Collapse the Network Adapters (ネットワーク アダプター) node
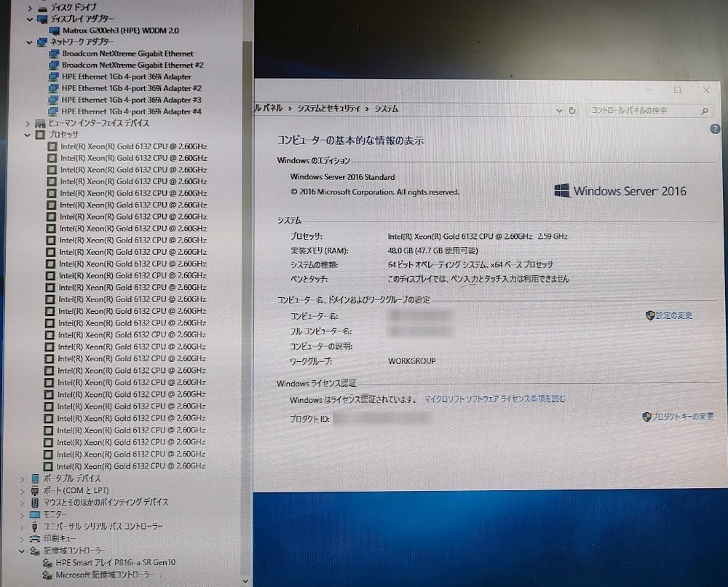The image size is (728, 587). click(29, 42)
